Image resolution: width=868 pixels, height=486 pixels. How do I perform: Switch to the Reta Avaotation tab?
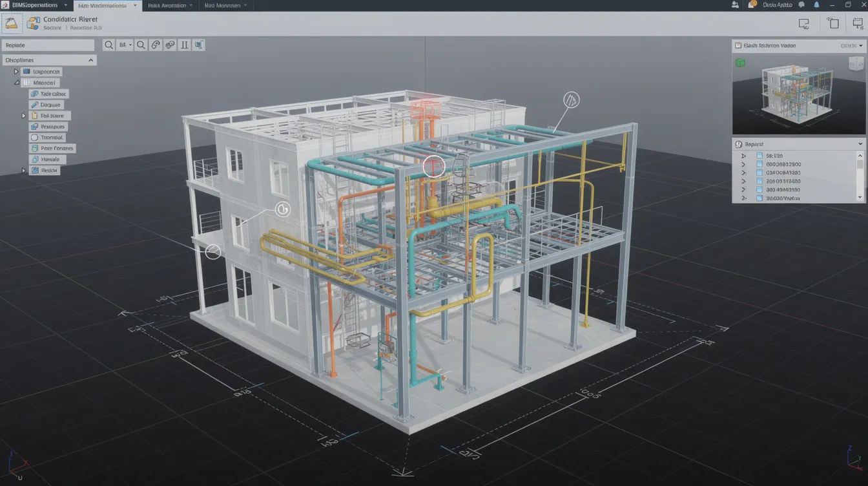point(170,5)
